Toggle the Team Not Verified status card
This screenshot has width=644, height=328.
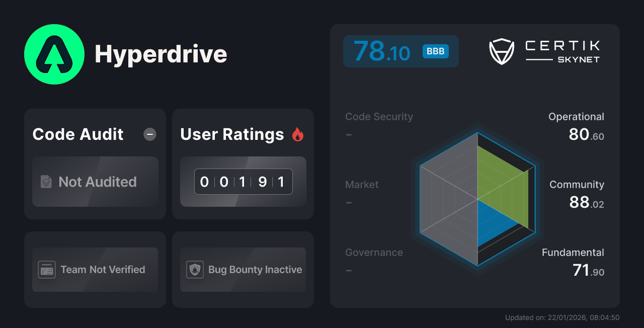(x=95, y=270)
